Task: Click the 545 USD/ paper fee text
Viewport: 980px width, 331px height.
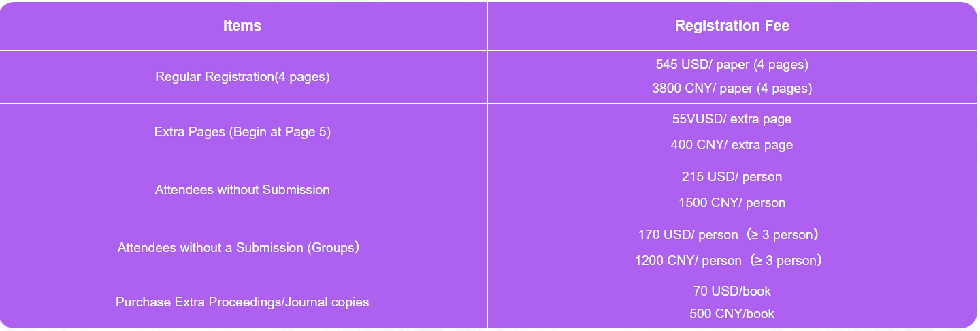Action: click(732, 65)
